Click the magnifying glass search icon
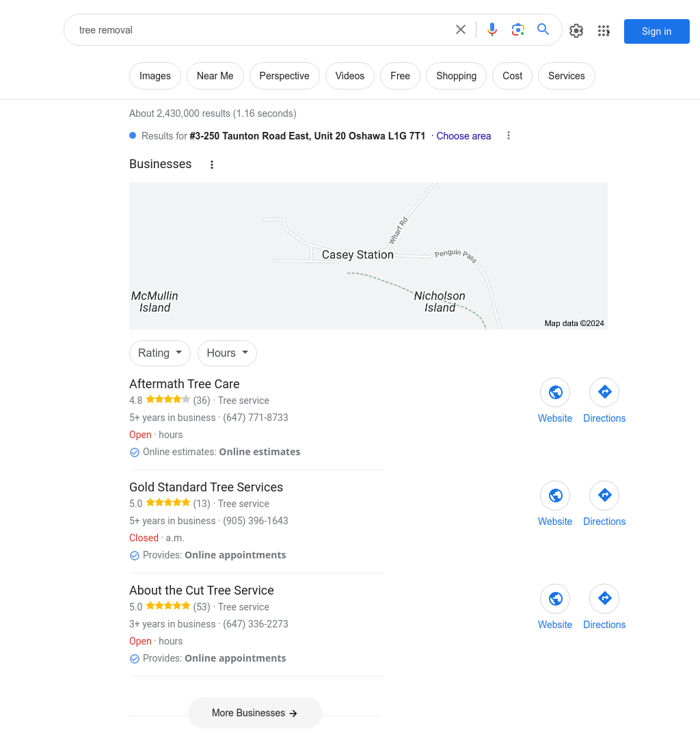This screenshot has width=700, height=745. click(x=543, y=30)
